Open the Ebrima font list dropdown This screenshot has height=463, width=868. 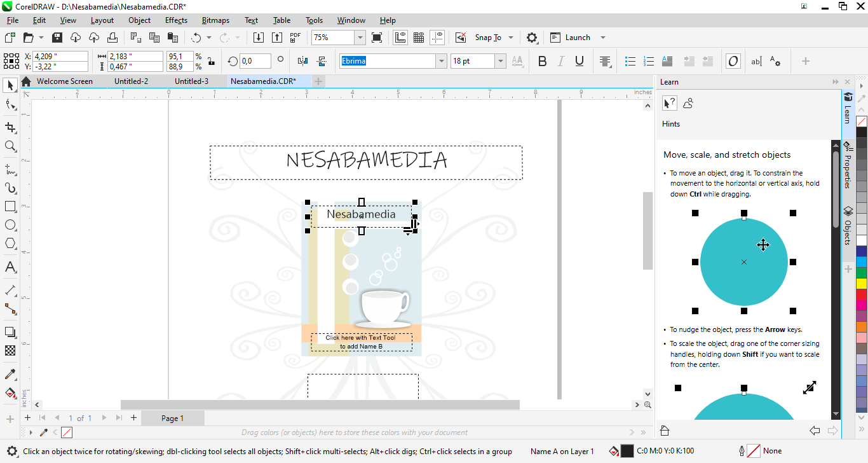pos(441,61)
